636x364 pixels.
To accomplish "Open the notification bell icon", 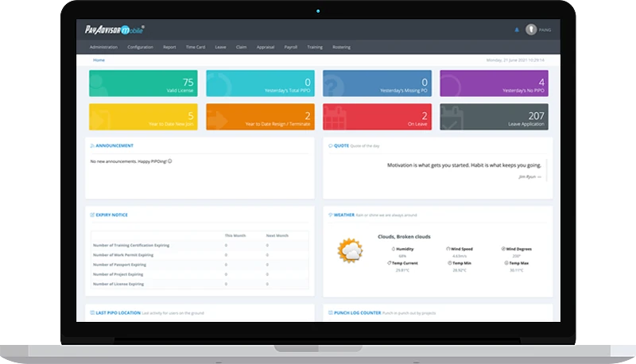I will click(517, 29).
